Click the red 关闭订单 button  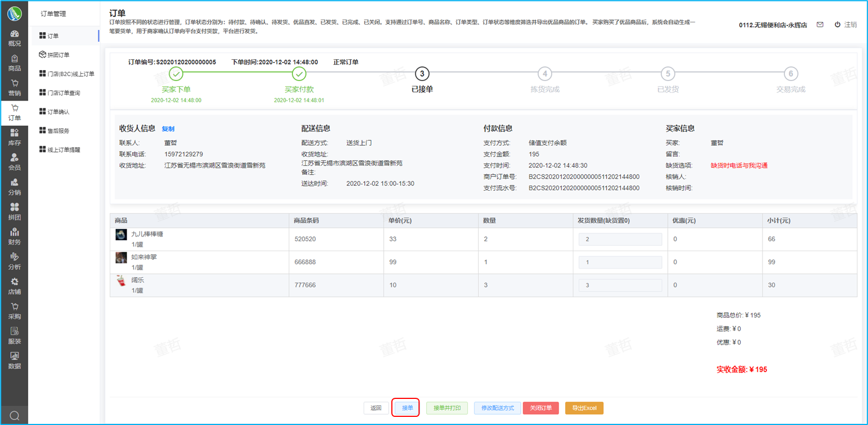click(540, 408)
